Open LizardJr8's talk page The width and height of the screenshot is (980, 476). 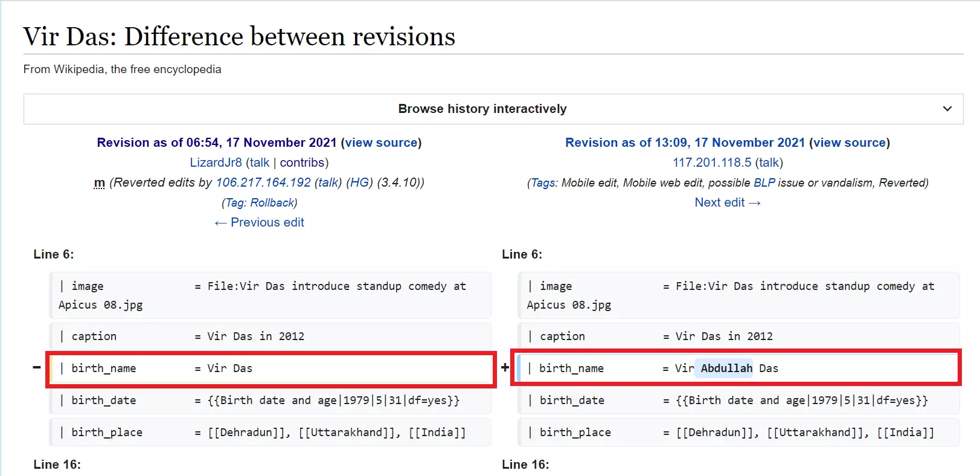[x=260, y=162]
